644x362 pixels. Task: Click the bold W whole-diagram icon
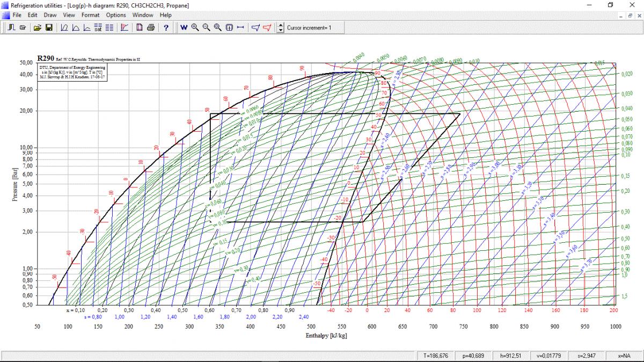(184, 27)
